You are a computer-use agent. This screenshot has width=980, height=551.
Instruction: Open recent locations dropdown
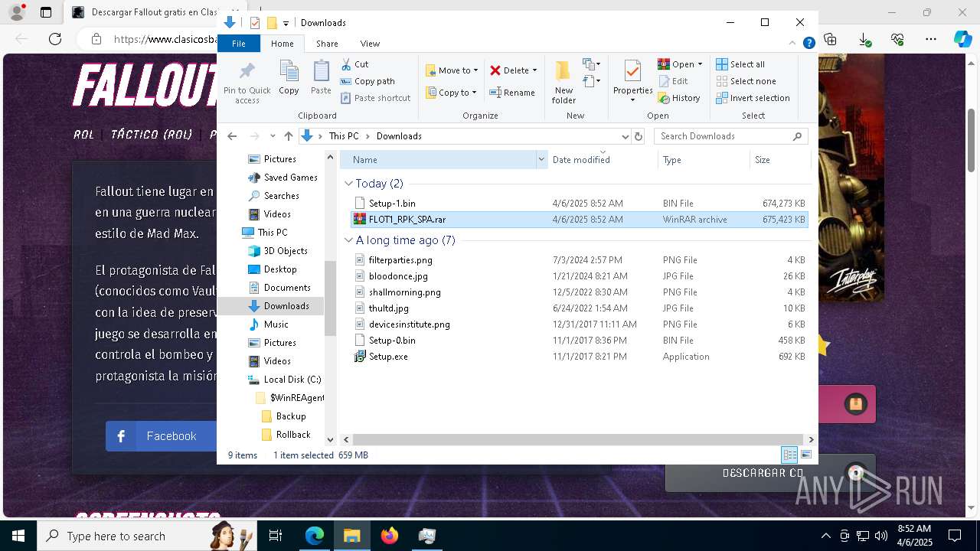pos(272,136)
